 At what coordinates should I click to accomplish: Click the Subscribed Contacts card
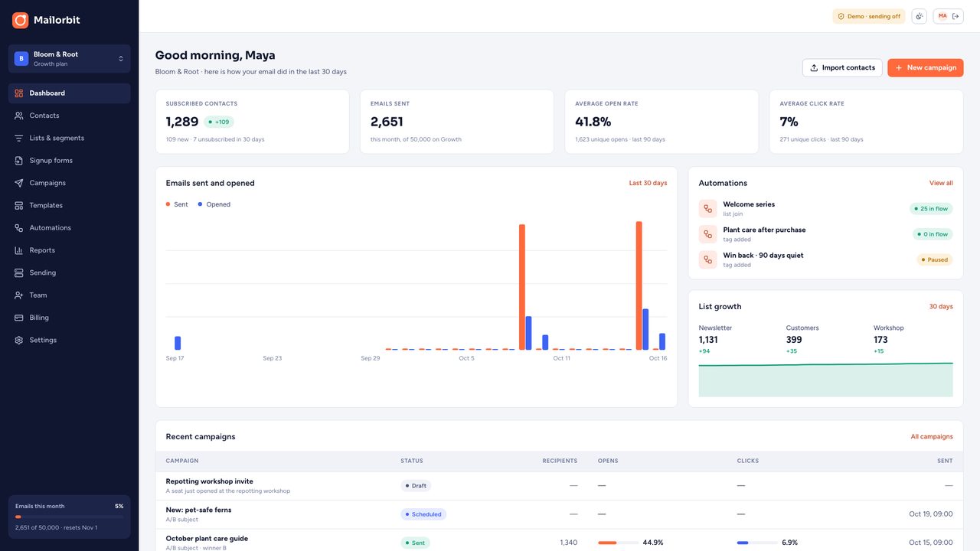click(x=252, y=122)
